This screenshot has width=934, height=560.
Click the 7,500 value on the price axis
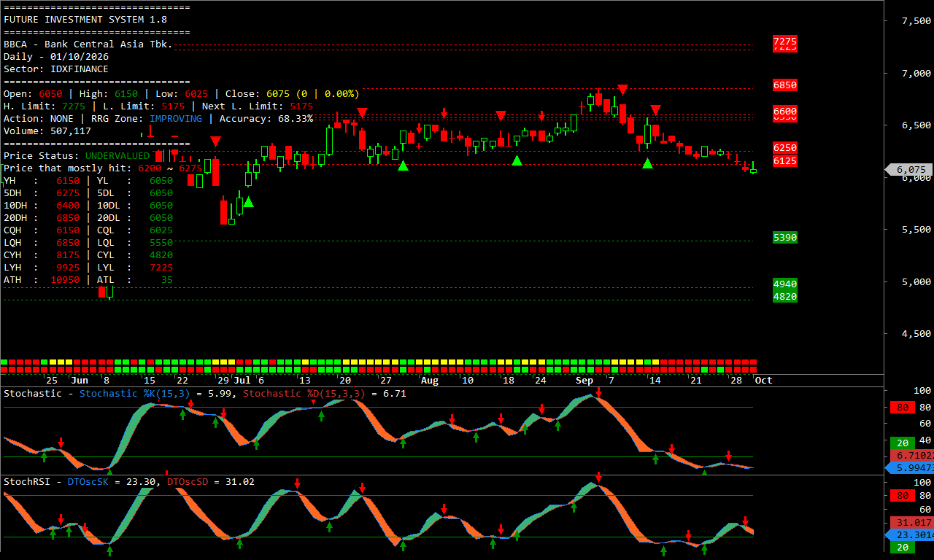pyautogui.click(x=916, y=21)
